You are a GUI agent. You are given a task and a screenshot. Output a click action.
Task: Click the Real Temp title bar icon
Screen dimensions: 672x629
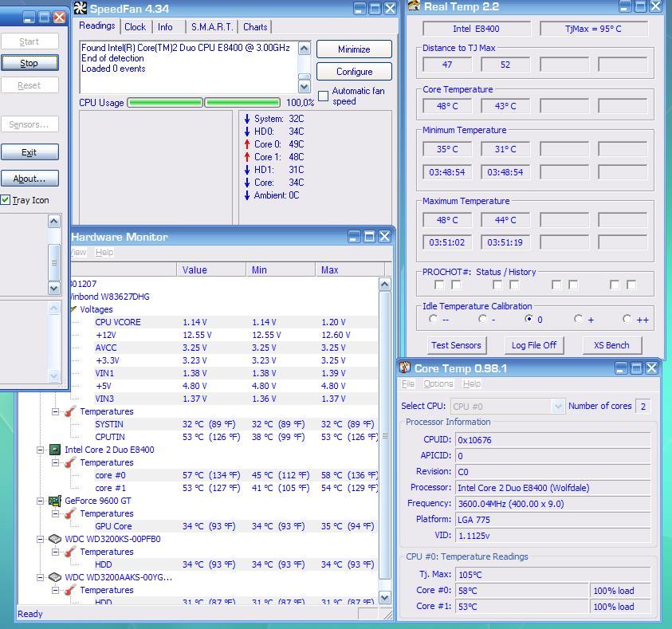(x=414, y=6)
